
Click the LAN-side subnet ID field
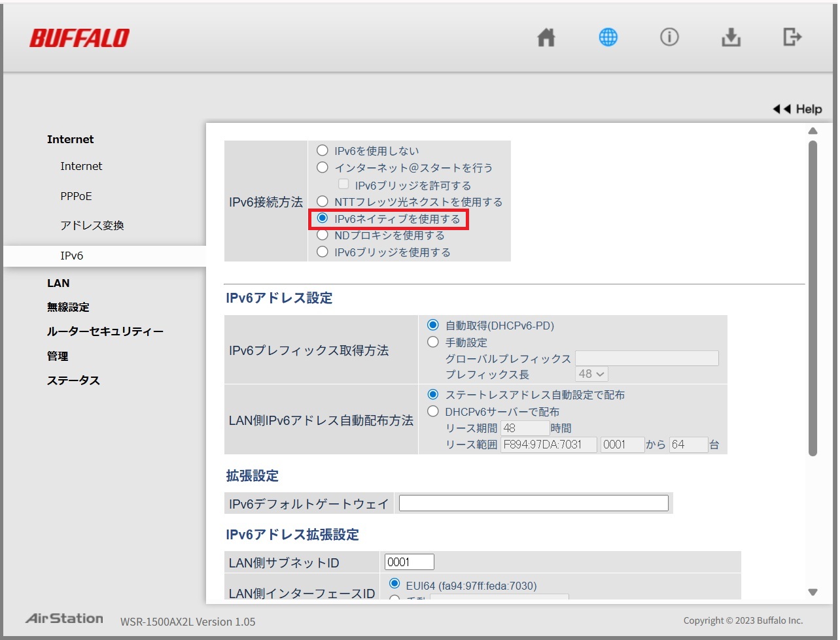409,562
